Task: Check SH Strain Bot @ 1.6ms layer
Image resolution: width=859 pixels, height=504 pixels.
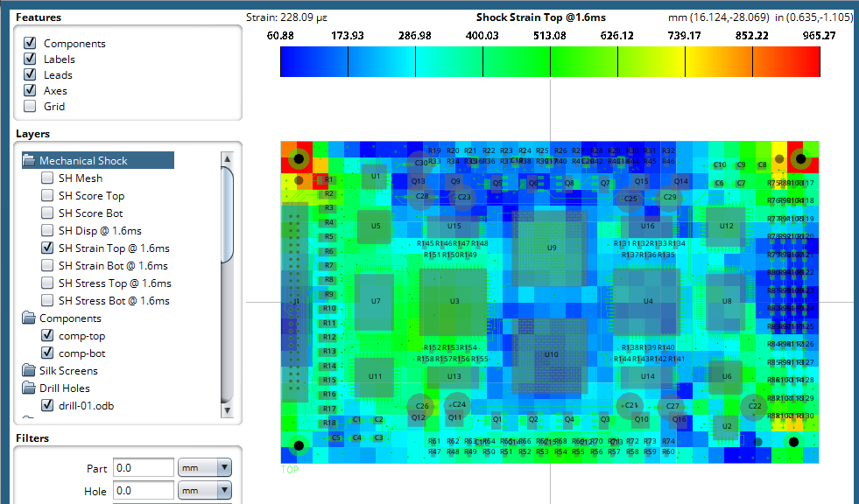Action: coord(47,265)
